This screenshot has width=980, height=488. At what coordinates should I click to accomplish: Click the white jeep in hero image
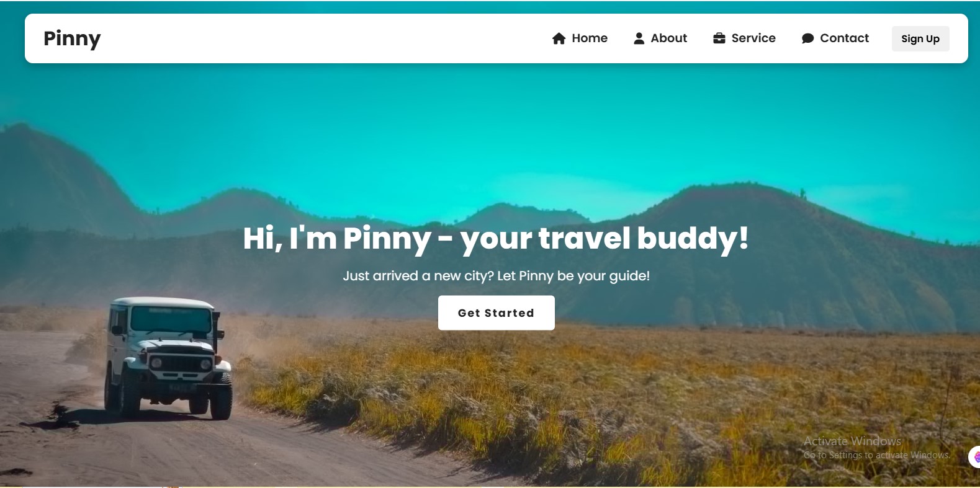click(168, 357)
